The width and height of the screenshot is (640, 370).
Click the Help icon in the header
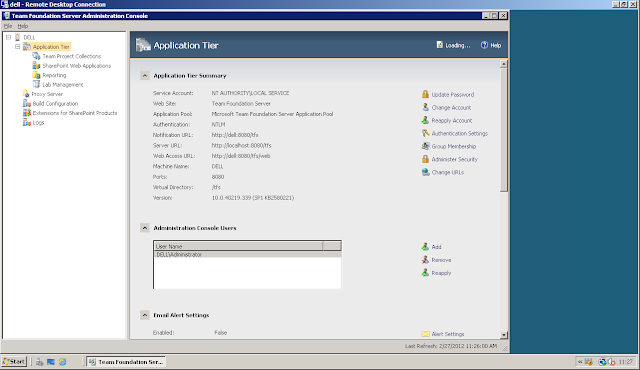point(484,45)
